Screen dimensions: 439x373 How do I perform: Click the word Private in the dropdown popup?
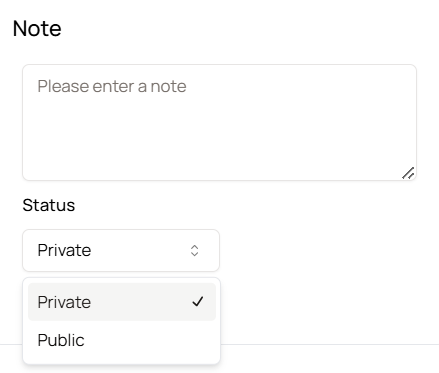pos(64,302)
